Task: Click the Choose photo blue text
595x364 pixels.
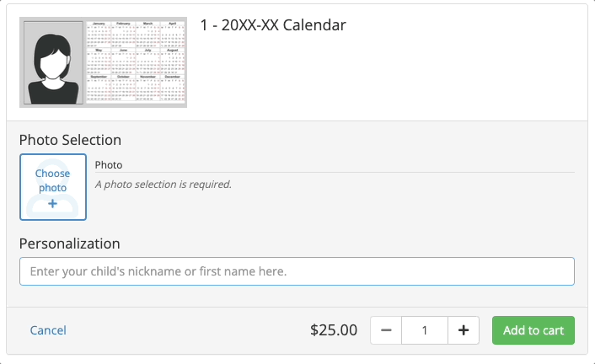Action: (x=53, y=180)
